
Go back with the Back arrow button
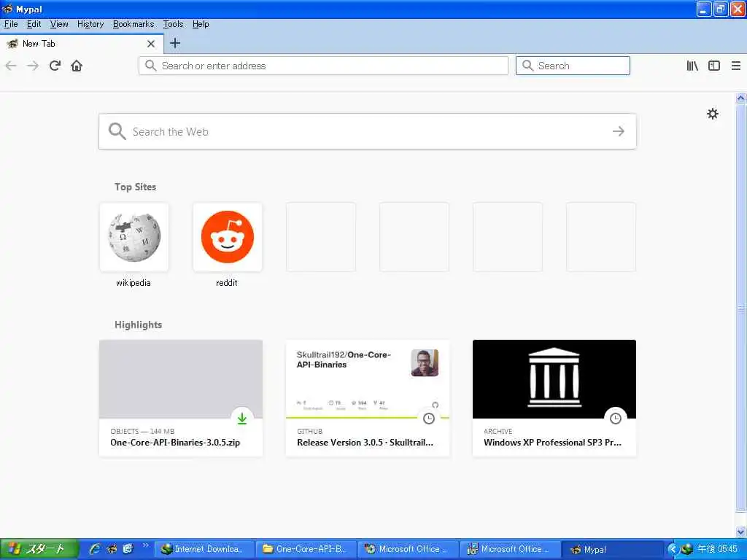[11, 66]
